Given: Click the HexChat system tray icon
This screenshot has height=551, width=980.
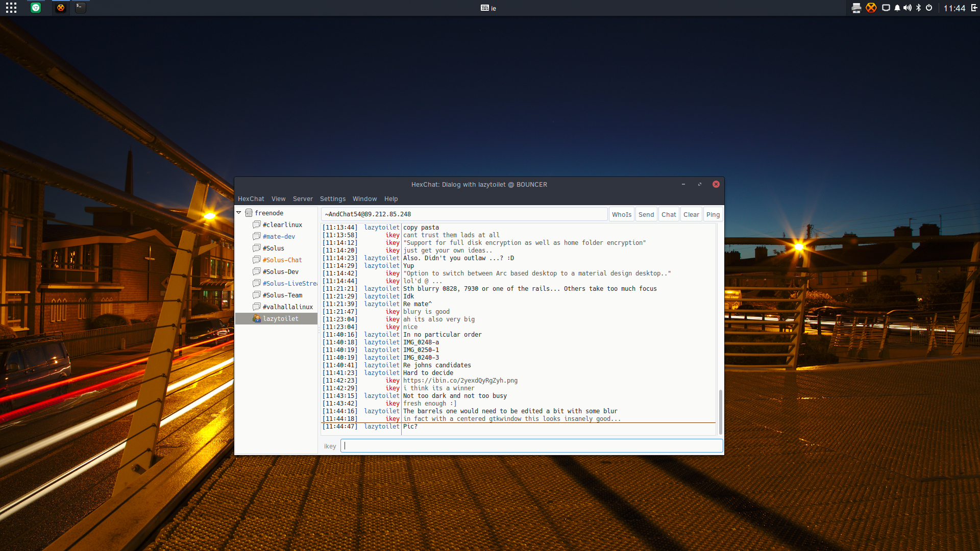Looking at the screenshot, I should 871,8.
